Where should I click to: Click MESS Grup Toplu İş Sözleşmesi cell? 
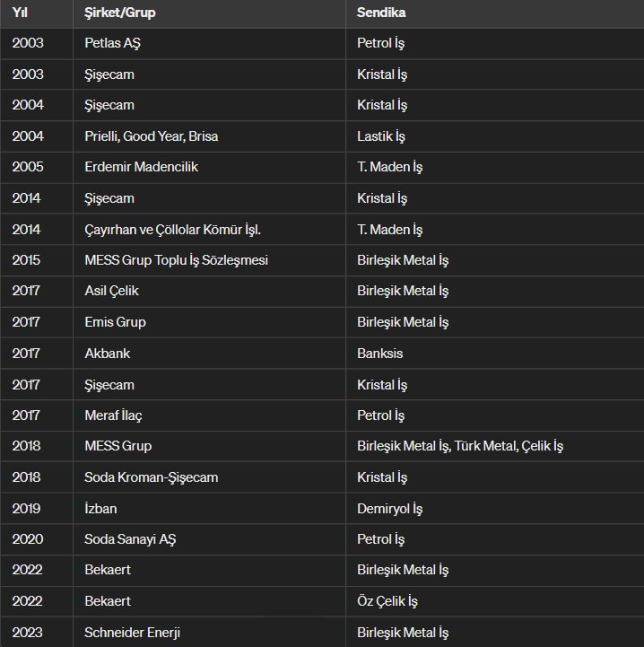tap(176, 260)
